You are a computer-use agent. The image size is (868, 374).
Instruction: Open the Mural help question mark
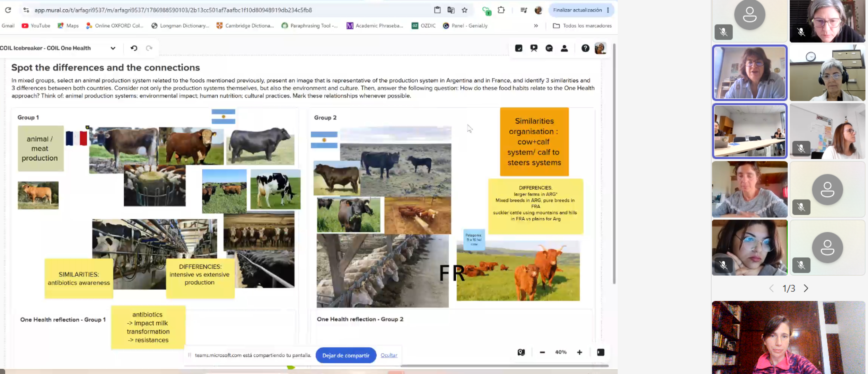point(585,48)
